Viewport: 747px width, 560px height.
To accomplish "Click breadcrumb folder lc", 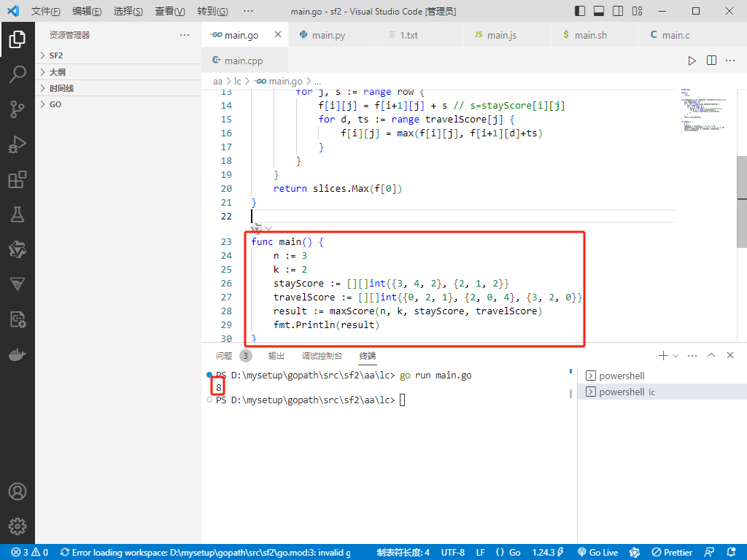I will pyautogui.click(x=237, y=82).
